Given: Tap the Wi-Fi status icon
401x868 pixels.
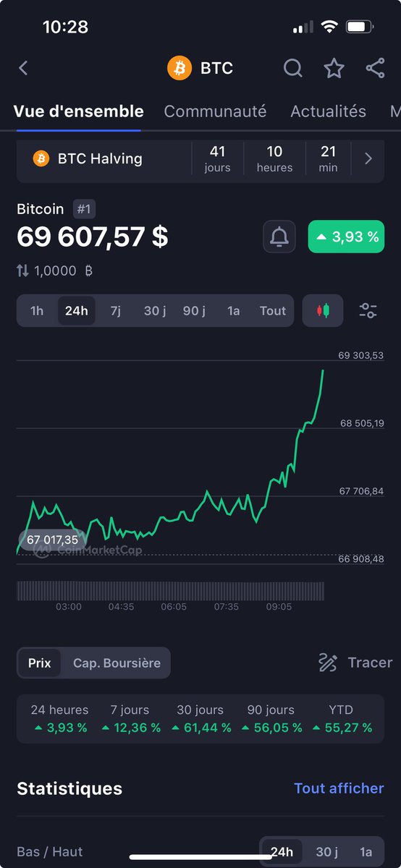Looking at the screenshot, I should point(330,27).
